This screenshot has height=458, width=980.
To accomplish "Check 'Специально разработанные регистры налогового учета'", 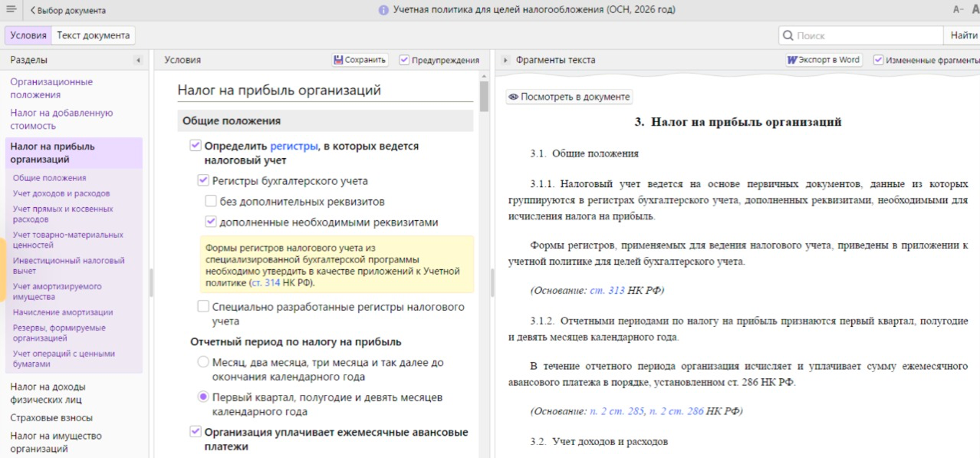I will 203,307.
